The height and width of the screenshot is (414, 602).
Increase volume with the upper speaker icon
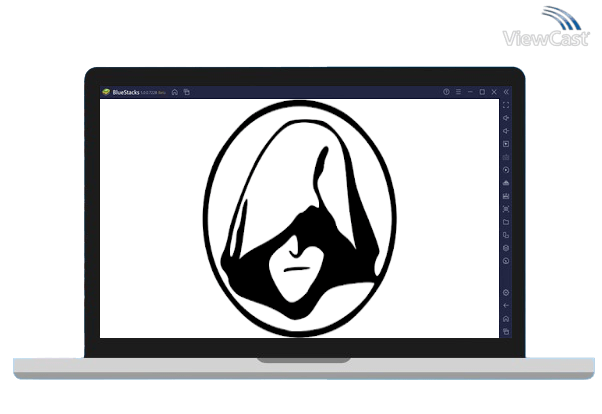pyautogui.click(x=506, y=118)
